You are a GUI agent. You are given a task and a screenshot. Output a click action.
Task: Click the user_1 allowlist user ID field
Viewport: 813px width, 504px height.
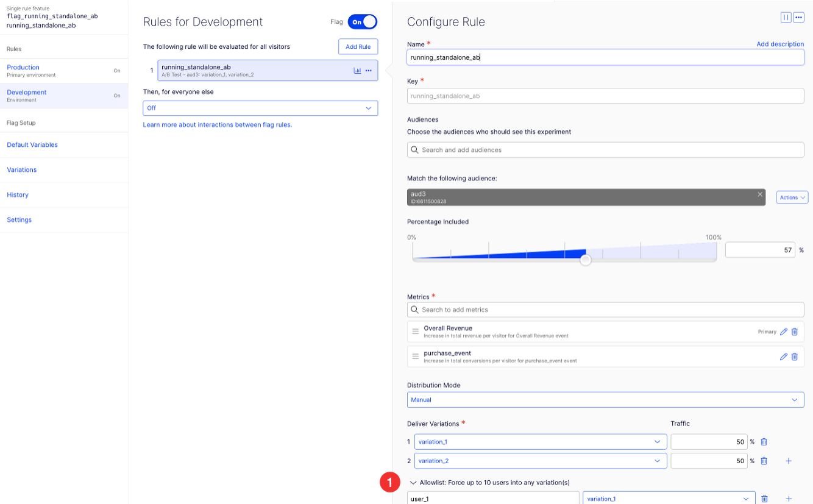(493, 499)
